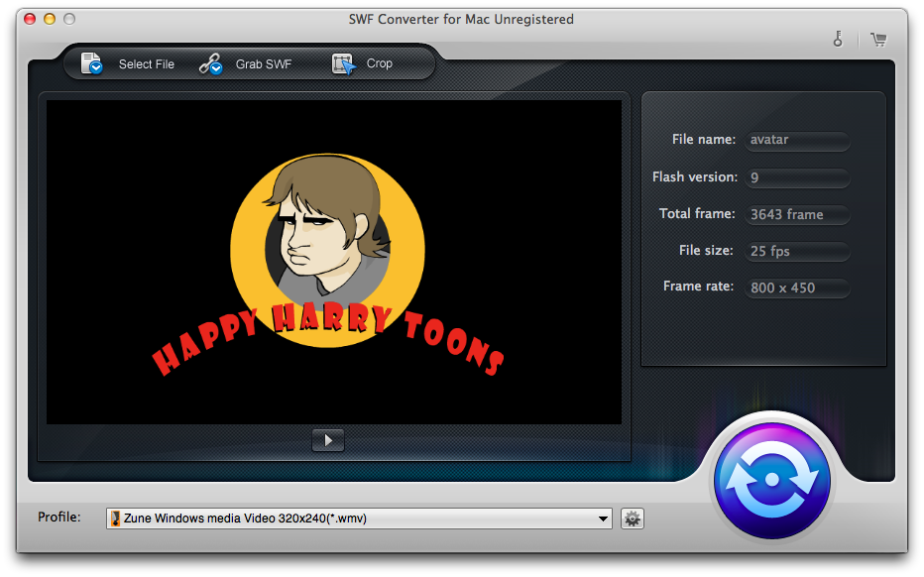Open profile settings gear icon
Screen dimensions: 924x577
click(x=633, y=519)
